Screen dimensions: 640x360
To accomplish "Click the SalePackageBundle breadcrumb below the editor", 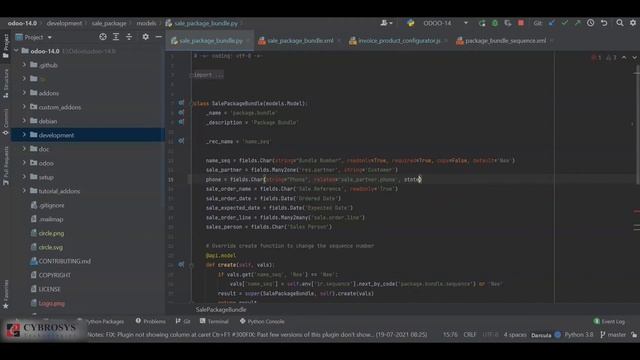I will point(221,310).
